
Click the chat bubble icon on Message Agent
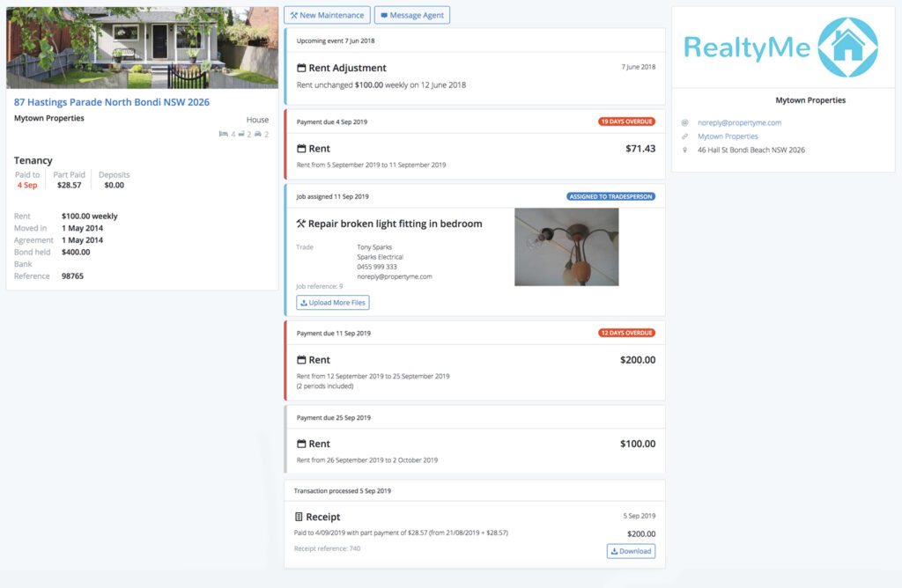click(x=383, y=15)
